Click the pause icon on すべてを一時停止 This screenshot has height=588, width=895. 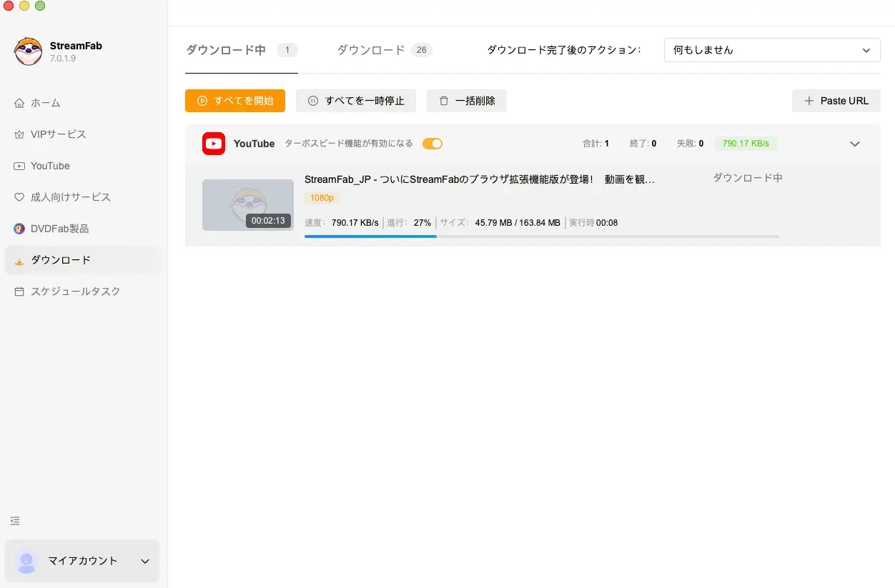(x=312, y=101)
